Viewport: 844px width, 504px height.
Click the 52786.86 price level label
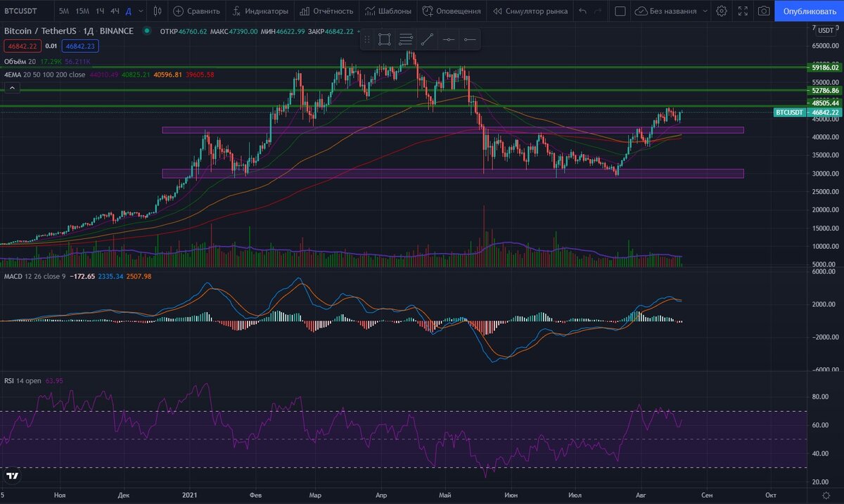coord(826,91)
